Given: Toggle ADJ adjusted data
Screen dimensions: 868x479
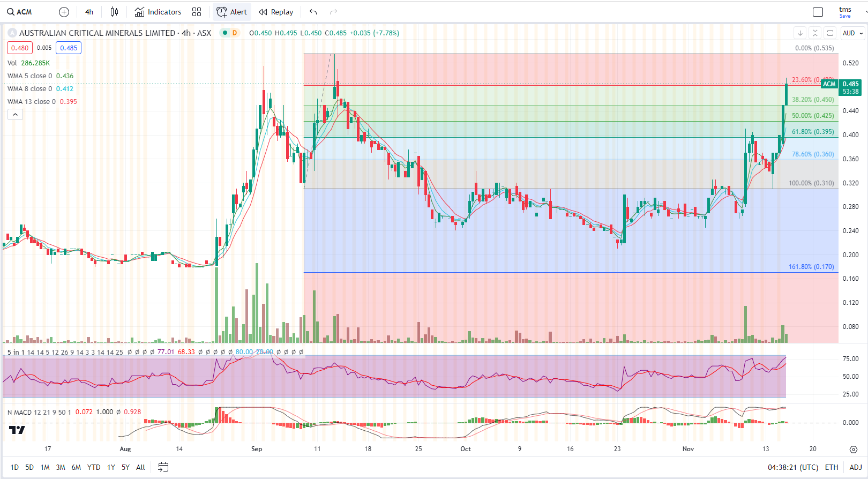Looking at the screenshot, I should [x=856, y=467].
